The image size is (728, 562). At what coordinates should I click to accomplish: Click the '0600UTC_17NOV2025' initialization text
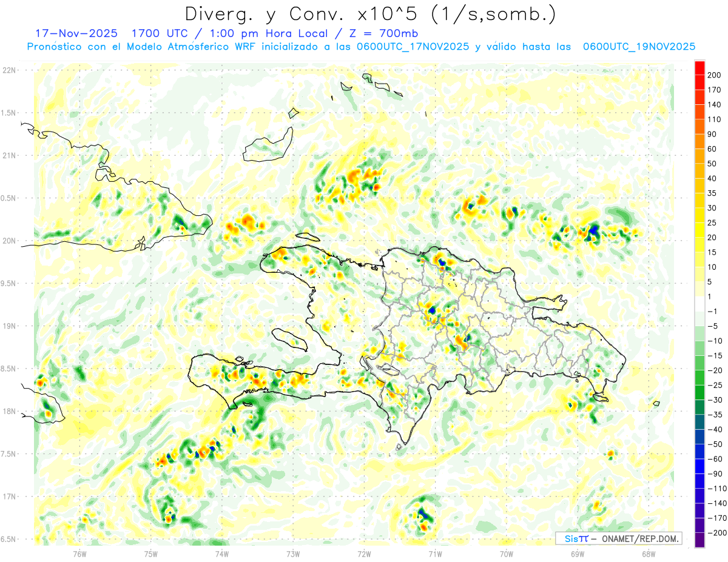point(413,47)
